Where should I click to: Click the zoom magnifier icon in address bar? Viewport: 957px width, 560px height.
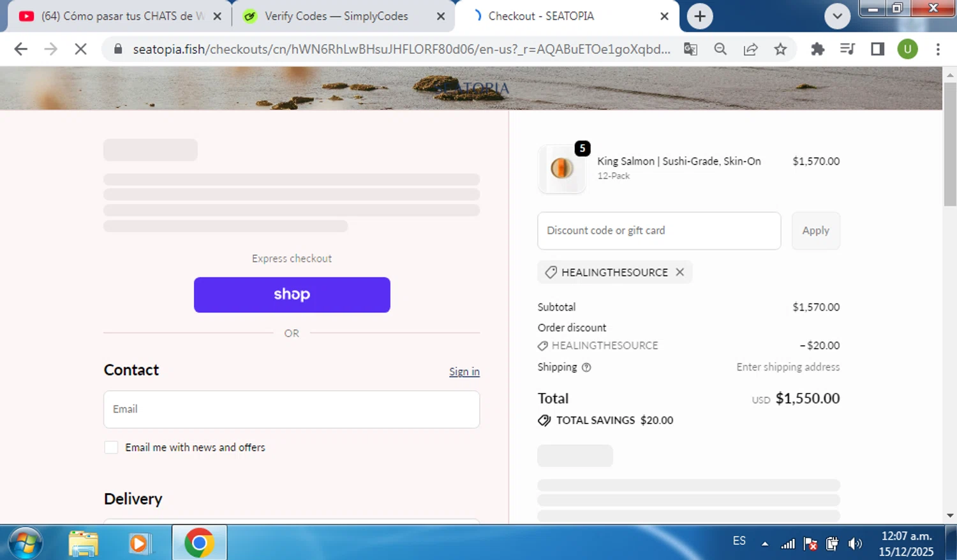(720, 49)
